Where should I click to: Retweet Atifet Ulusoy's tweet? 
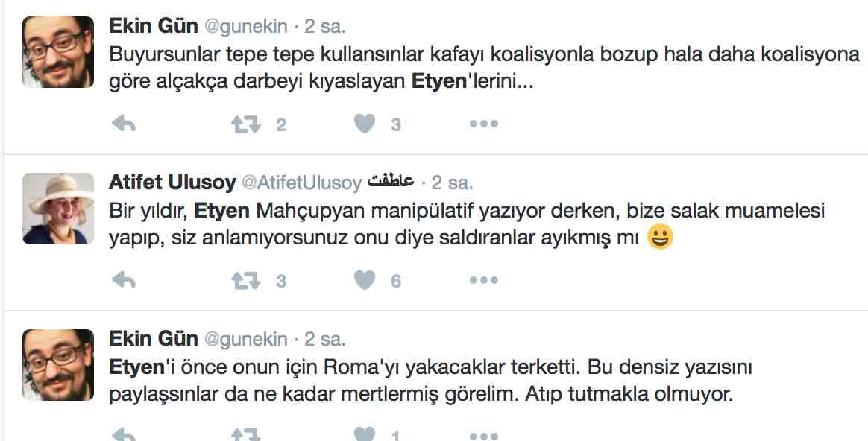pyautogui.click(x=245, y=280)
